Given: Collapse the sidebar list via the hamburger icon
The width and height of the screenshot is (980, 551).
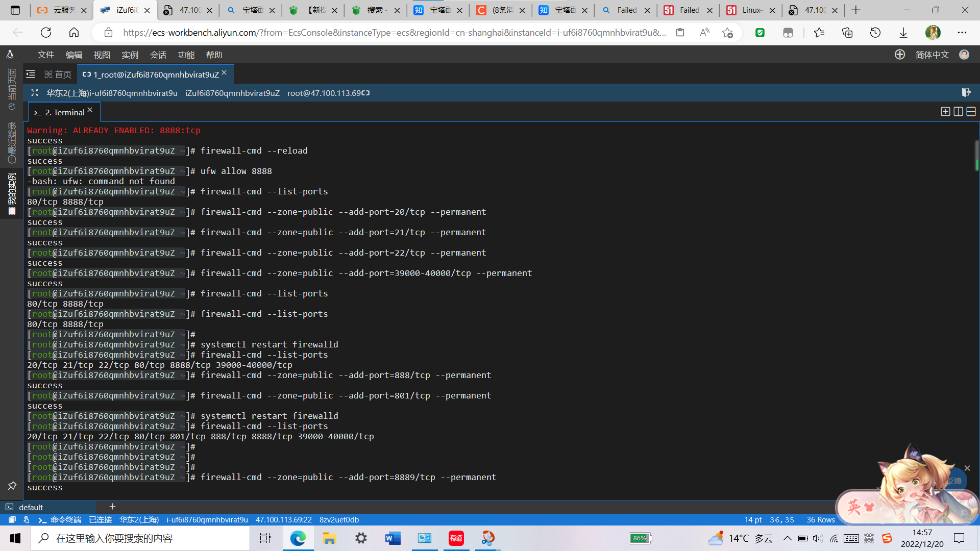Looking at the screenshot, I should (31, 74).
